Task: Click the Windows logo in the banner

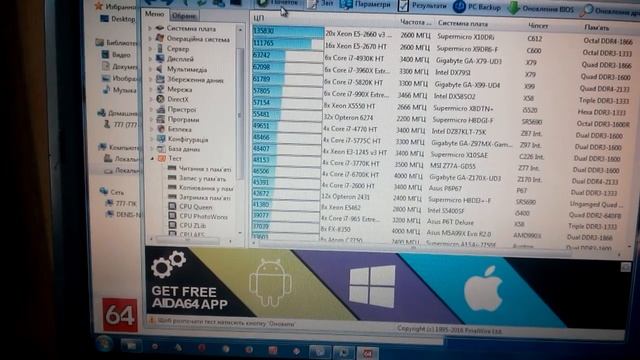Action: (x=372, y=286)
